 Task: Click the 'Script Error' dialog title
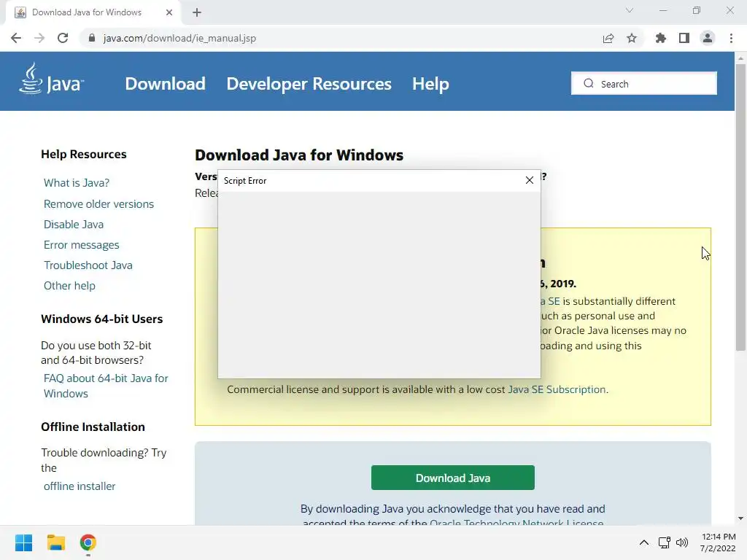tap(245, 181)
